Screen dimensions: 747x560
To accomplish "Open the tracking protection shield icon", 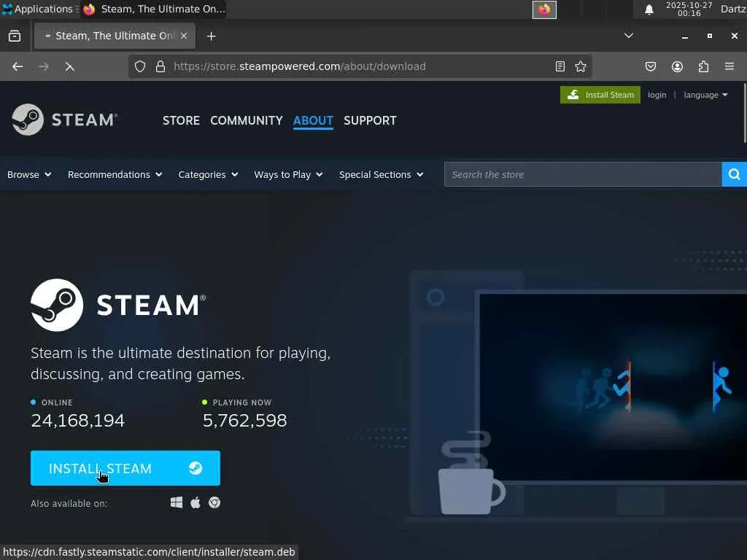I will [139, 66].
